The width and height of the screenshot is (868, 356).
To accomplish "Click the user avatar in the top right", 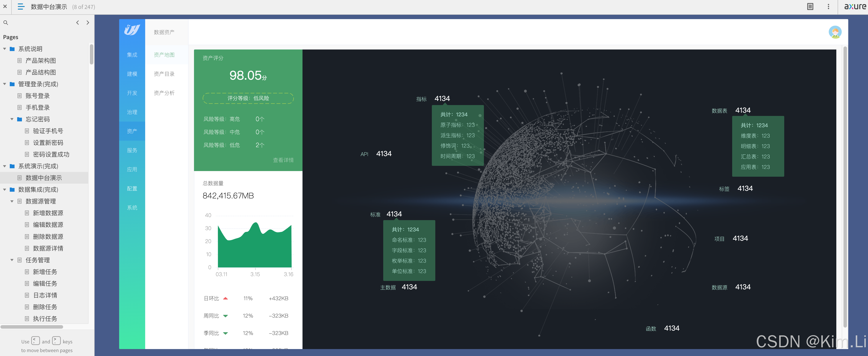I will (835, 32).
